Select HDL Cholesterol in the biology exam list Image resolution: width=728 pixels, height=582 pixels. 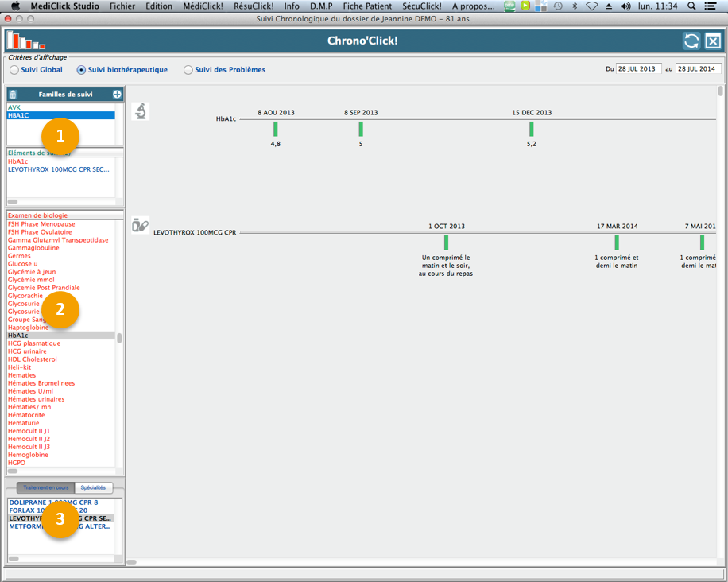tap(31, 359)
